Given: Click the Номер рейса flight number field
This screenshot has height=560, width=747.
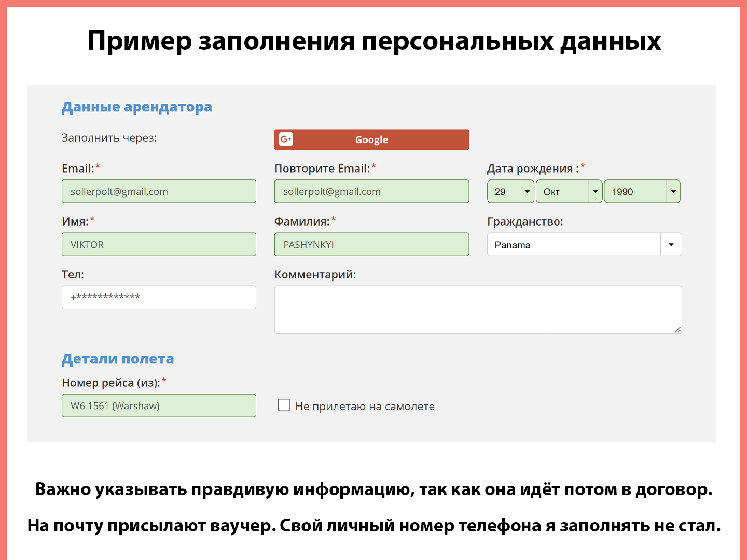Looking at the screenshot, I should 159,405.
